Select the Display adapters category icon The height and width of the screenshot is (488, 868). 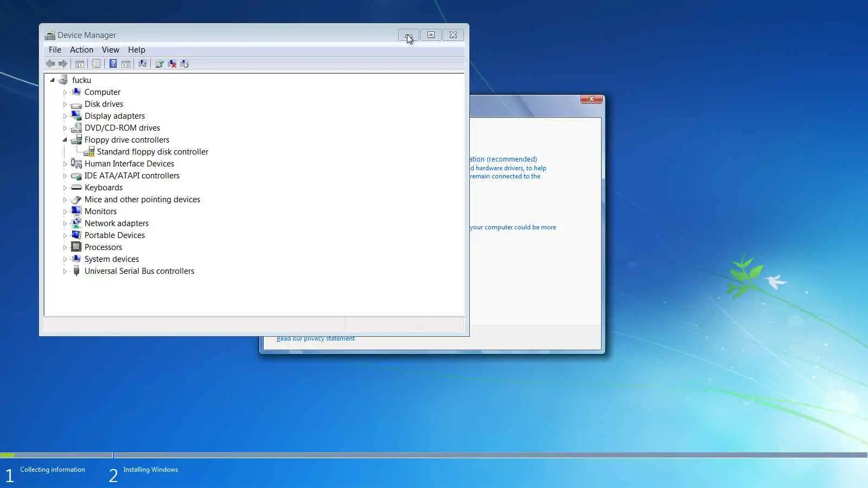click(76, 116)
